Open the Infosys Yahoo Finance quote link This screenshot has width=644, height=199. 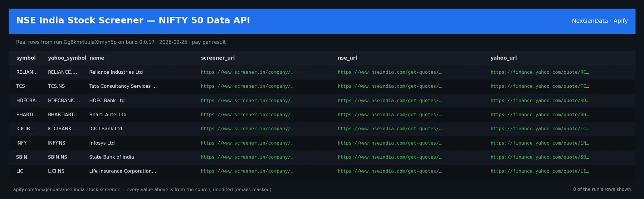540,143
